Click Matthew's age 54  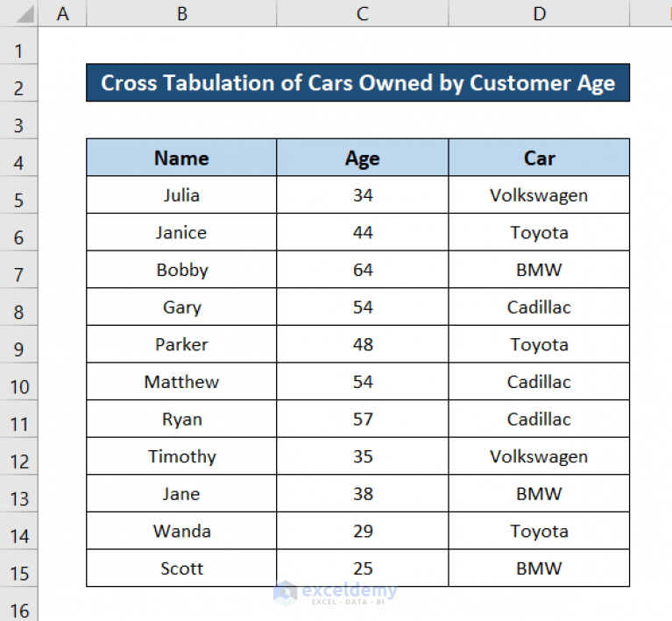[363, 382]
